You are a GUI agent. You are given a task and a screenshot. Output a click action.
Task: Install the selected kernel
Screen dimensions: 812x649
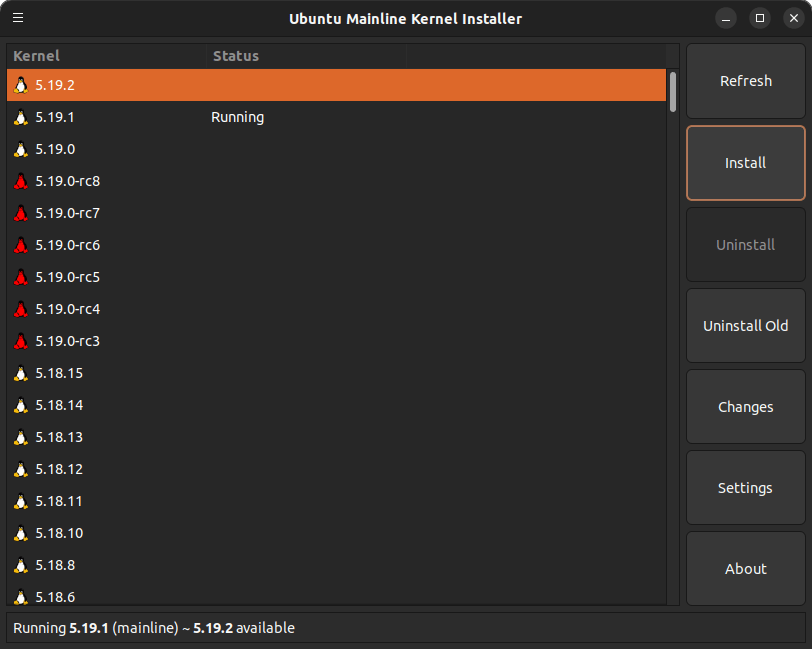[x=746, y=163]
